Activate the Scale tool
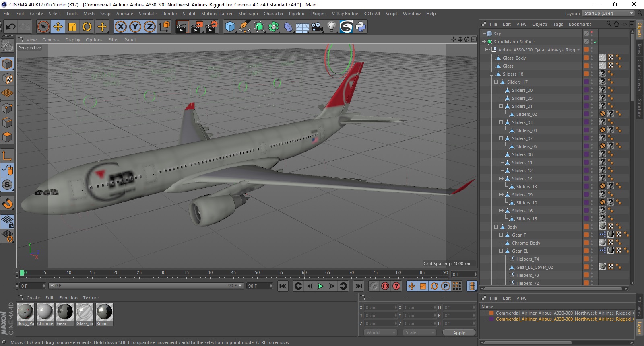Viewport: 644px width, 346px height. (72, 27)
